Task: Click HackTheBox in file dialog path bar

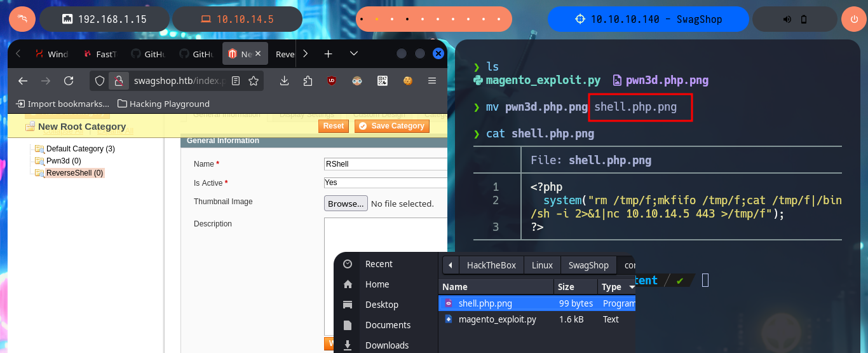Action: [491, 265]
